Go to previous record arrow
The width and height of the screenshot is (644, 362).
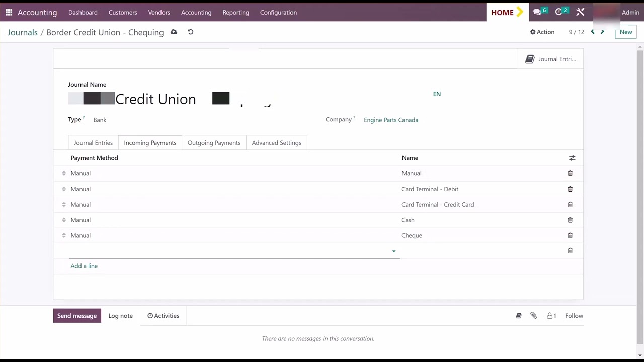pyautogui.click(x=593, y=32)
